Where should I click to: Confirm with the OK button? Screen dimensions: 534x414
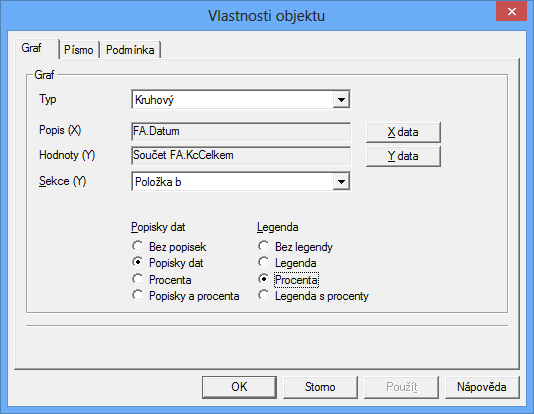(239, 387)
